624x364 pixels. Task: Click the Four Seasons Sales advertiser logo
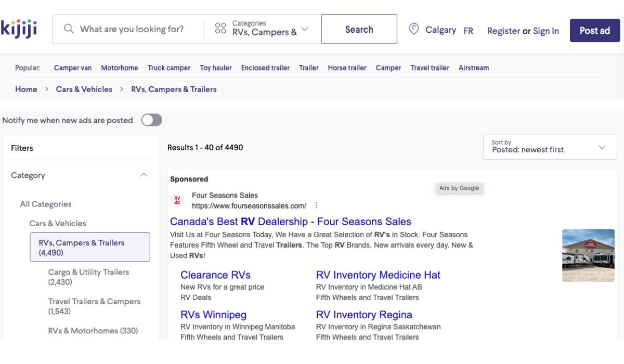click(177, 200)
